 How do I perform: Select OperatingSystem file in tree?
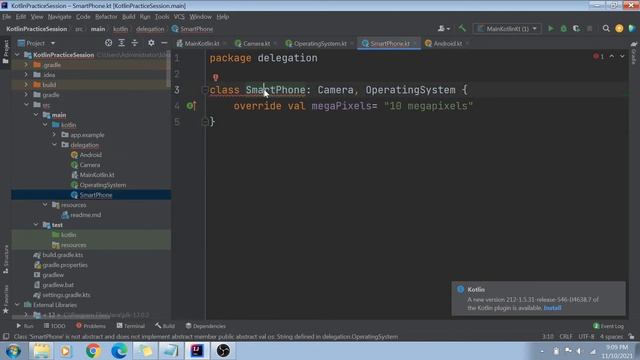(102, 185)
